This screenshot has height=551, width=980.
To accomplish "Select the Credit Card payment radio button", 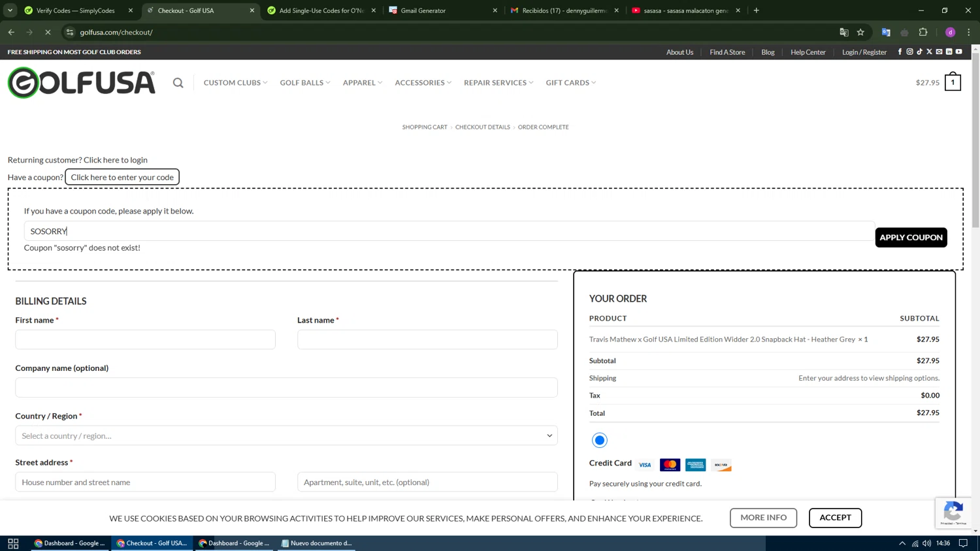I will pyautogui.click(x=599, y=440).
